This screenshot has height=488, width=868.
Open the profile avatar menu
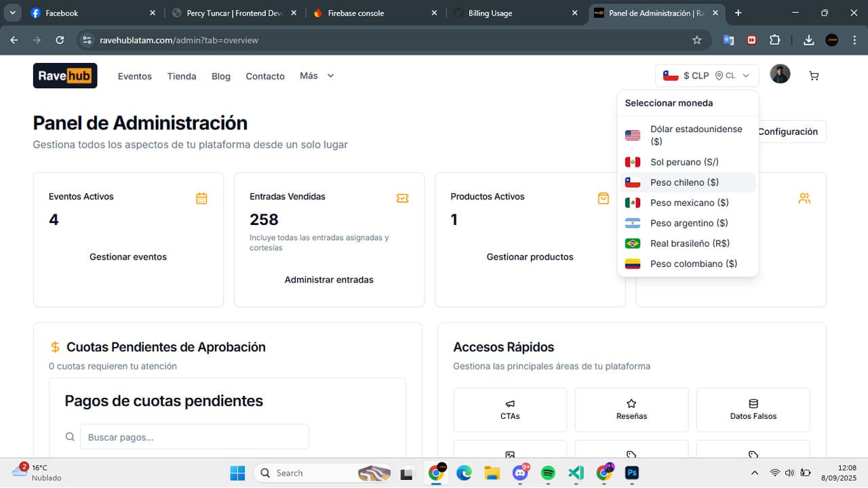pos(780,74)
